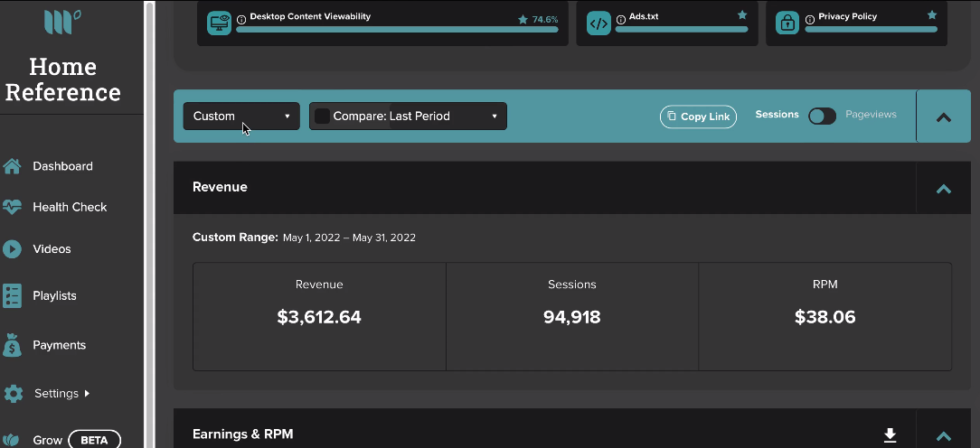Viewport: 980px width, 448px height.
Task: Click the sidebar vertical scrollbar
Action: coord(149,224)
